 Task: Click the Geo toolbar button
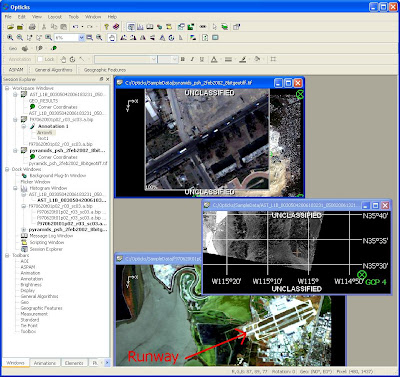click(13, 48)
